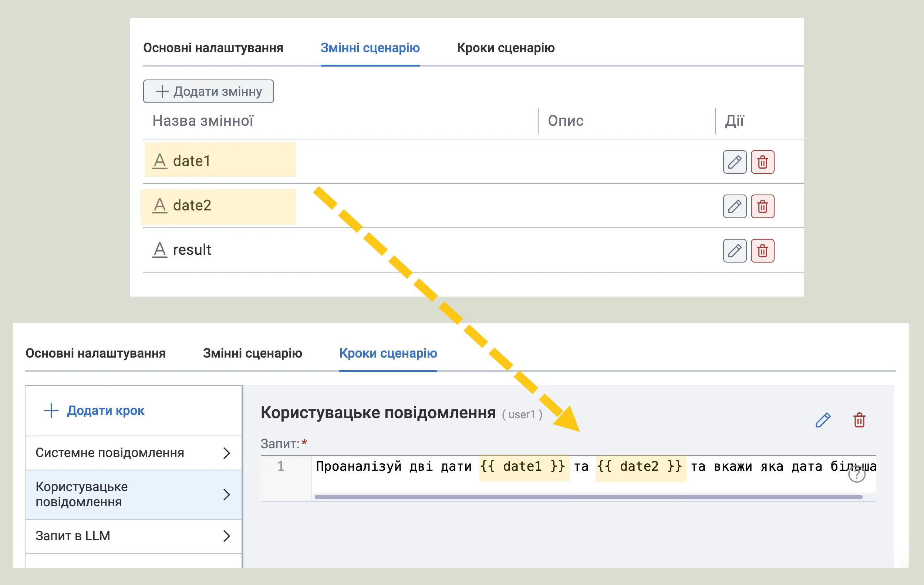Select the result variable name
Screen dimensions: 924x585
click(192, 250)
